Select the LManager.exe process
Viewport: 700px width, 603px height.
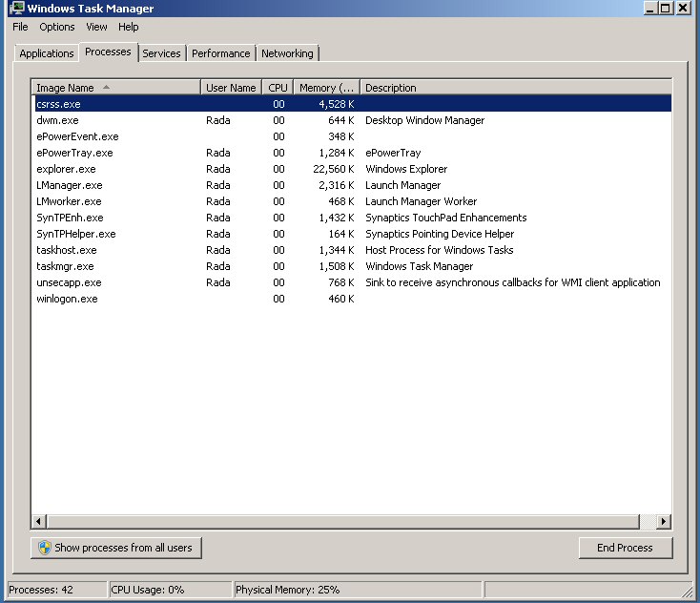click(352, 185)
